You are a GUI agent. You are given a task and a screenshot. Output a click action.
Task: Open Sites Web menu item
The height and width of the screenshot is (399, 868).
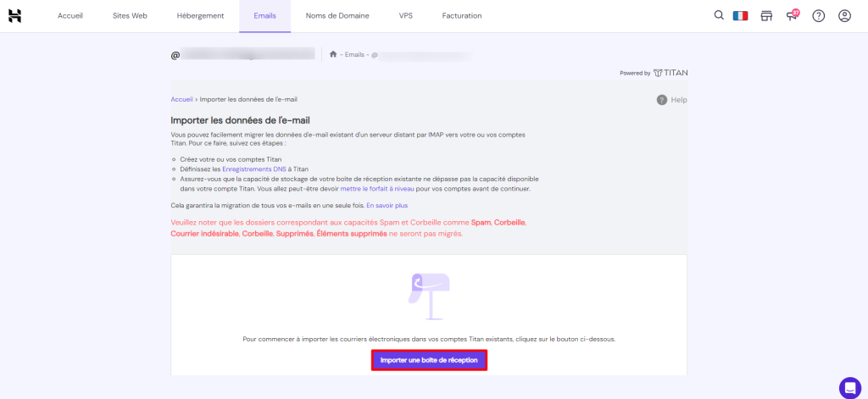[x=130, y=16]
